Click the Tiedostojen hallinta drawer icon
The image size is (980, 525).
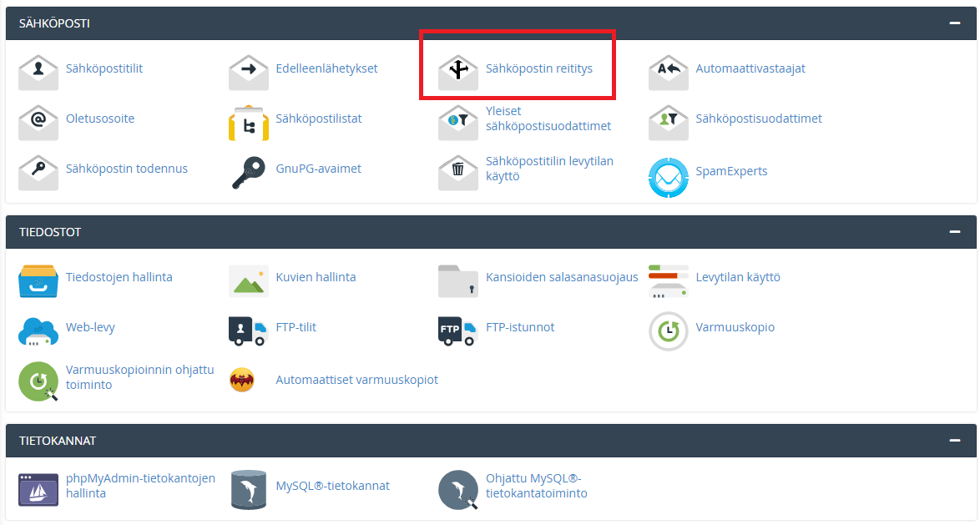38,280
